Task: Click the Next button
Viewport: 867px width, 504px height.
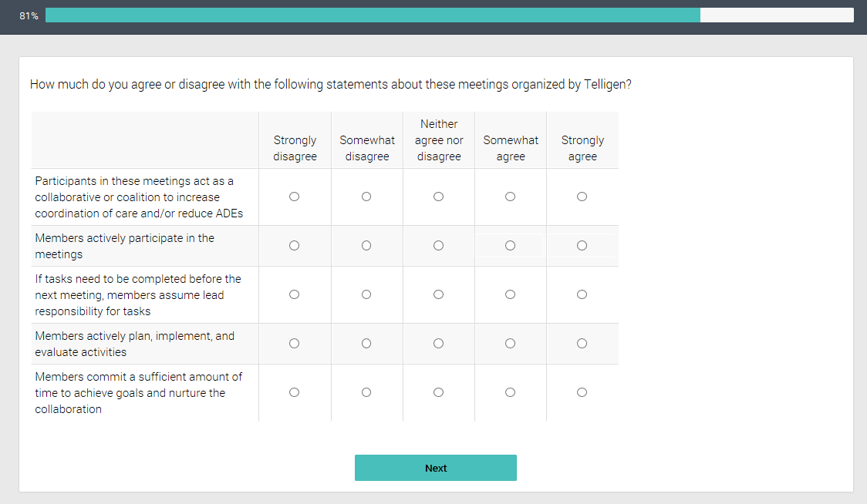Action: [x=435, y=468]
